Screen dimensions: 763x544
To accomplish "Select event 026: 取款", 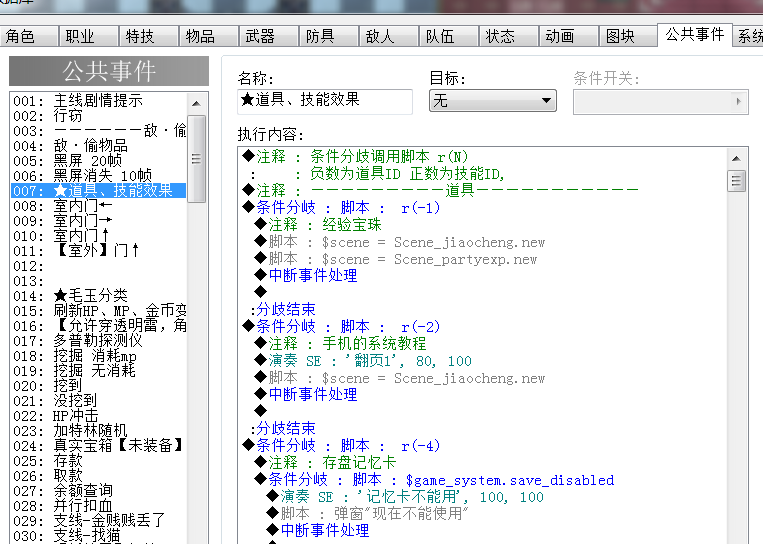I will (99, 476).
